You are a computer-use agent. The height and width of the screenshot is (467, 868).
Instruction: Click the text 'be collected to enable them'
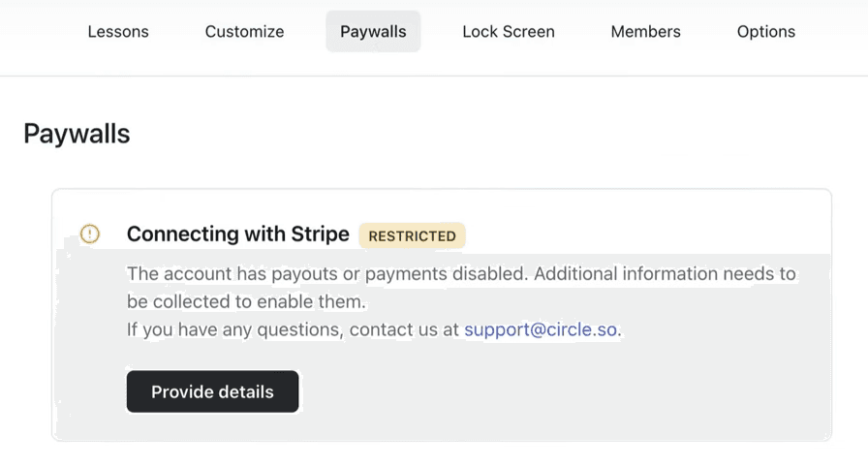coord(246,301)
